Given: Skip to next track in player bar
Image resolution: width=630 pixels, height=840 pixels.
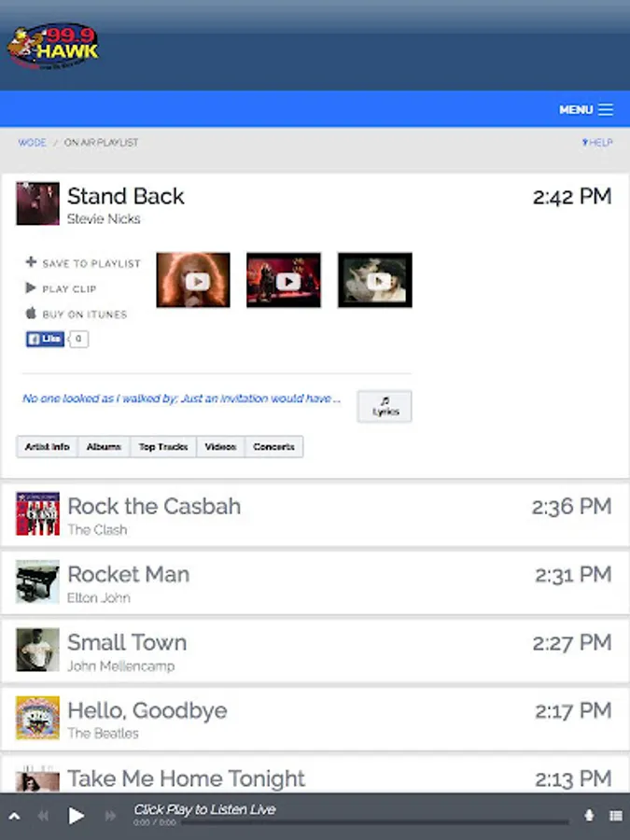Looking at the screenshot, I should coord(110,816).
